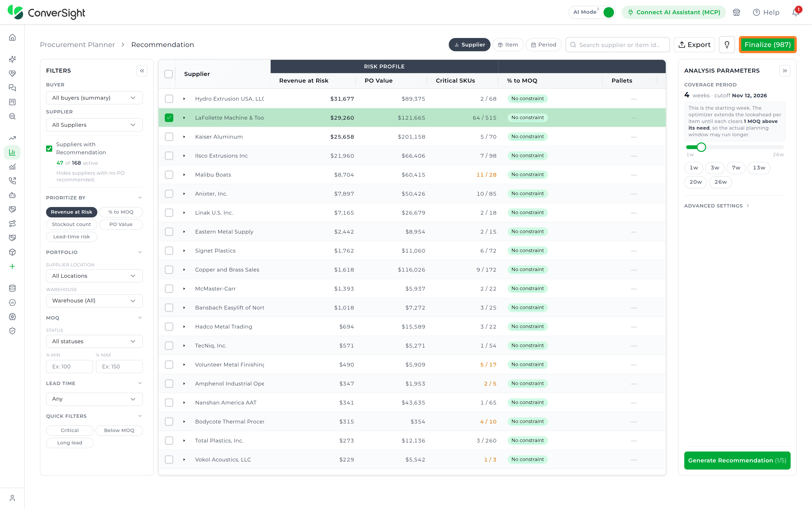Screen dimensions: 812x508
Task: Open the notifications bell
Action: point(796,12)
